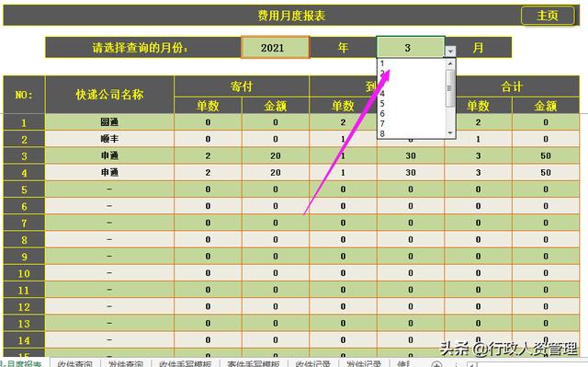
Task: Switch to the 收件查询 sheet tab
Action: 75,363
